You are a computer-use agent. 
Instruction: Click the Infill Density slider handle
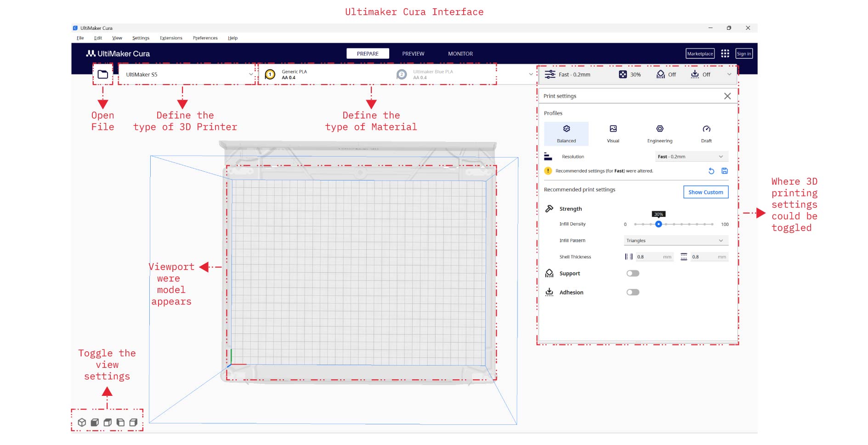point(658,224)
